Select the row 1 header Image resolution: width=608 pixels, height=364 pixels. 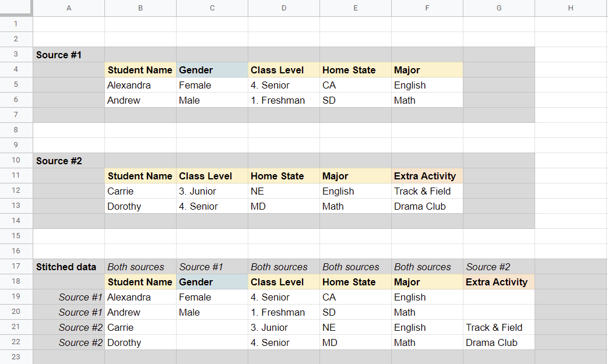[x=16, y=24]
